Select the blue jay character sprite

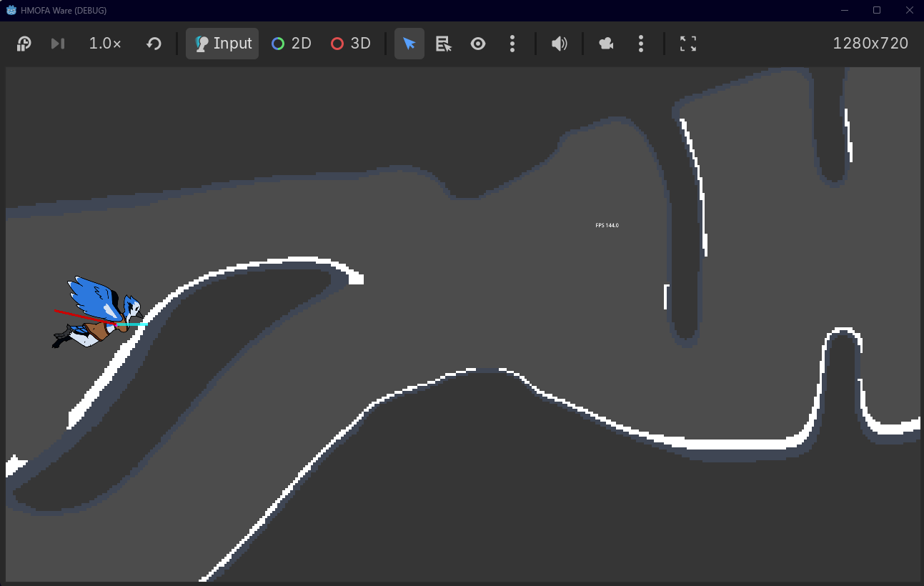click(100, 312)
